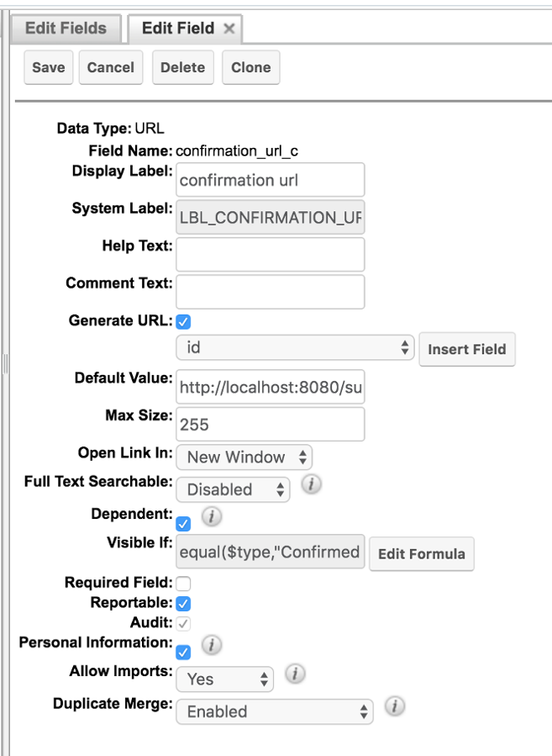The image size is (552, 756).
Task: Click info icon next to Duplicate Merge
Action: (x=394, y=706)
